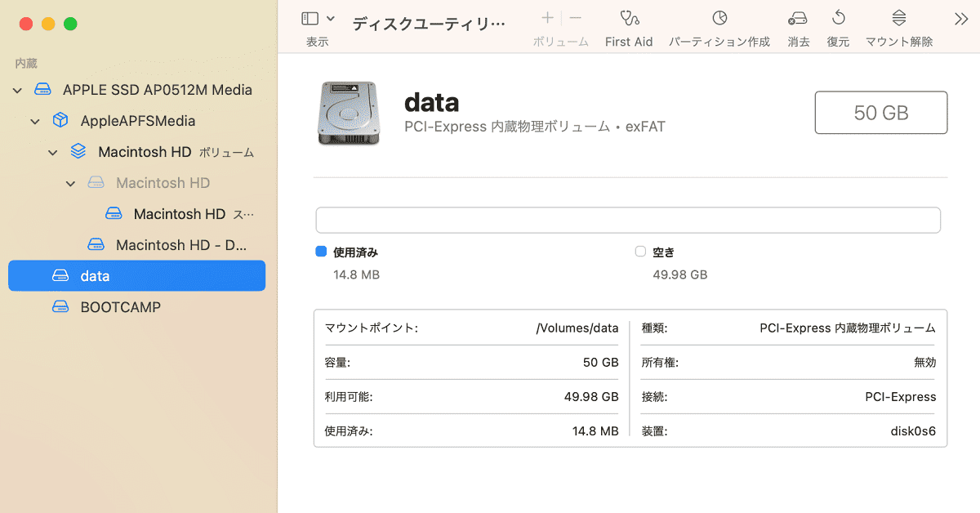Click the マウント解除 toolbar label
Image resolution: width=980 pixels, height=513 pixels.
pos(899,42)
